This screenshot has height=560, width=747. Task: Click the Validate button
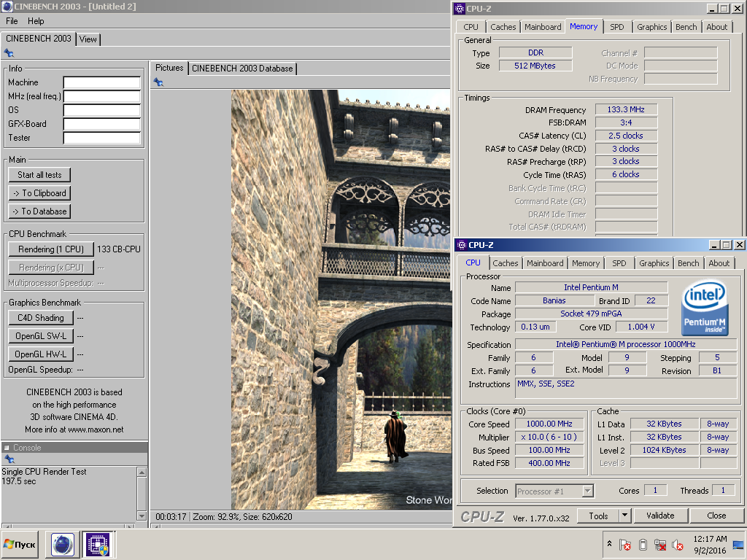660,516
